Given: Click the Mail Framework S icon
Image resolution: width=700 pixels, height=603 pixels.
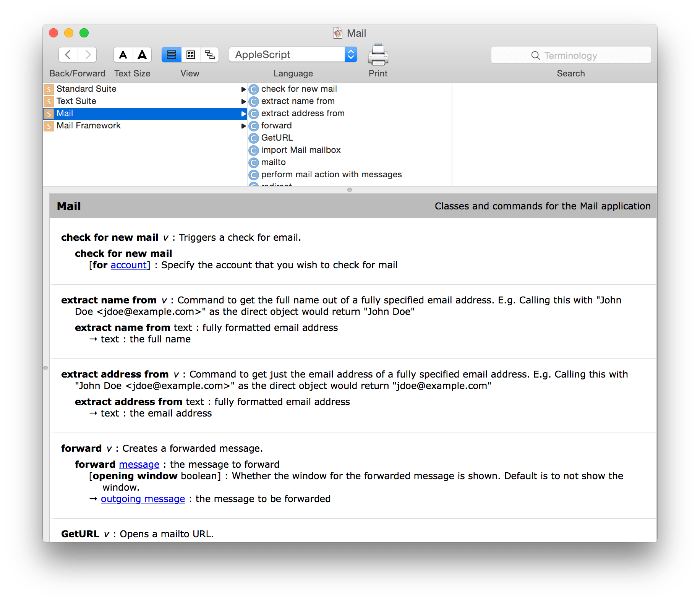Looking at the screenshot, I should click(x=49, y=126).
